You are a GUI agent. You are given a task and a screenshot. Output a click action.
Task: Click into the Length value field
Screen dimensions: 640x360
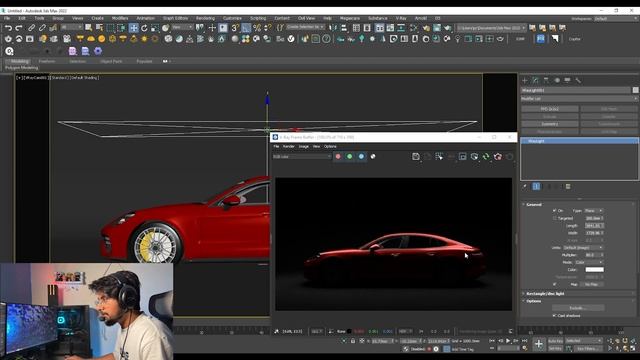pyautogui.click(x=592, y=225)
